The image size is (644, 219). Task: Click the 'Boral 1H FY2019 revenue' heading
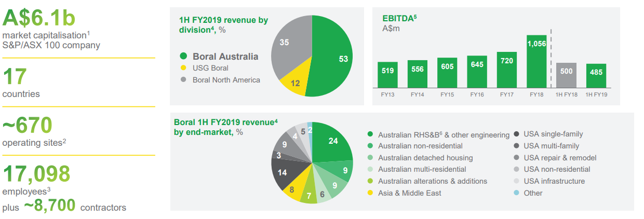point(226,123)
